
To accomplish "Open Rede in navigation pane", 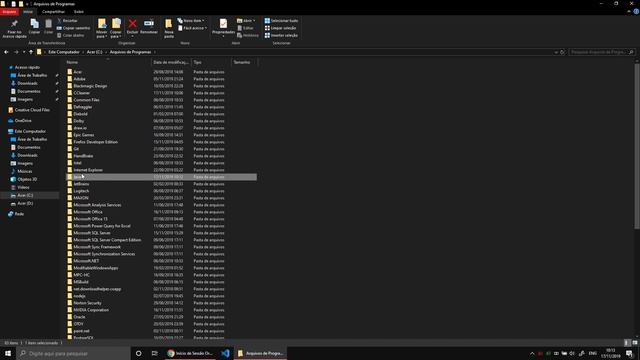I will coord(19,214).
